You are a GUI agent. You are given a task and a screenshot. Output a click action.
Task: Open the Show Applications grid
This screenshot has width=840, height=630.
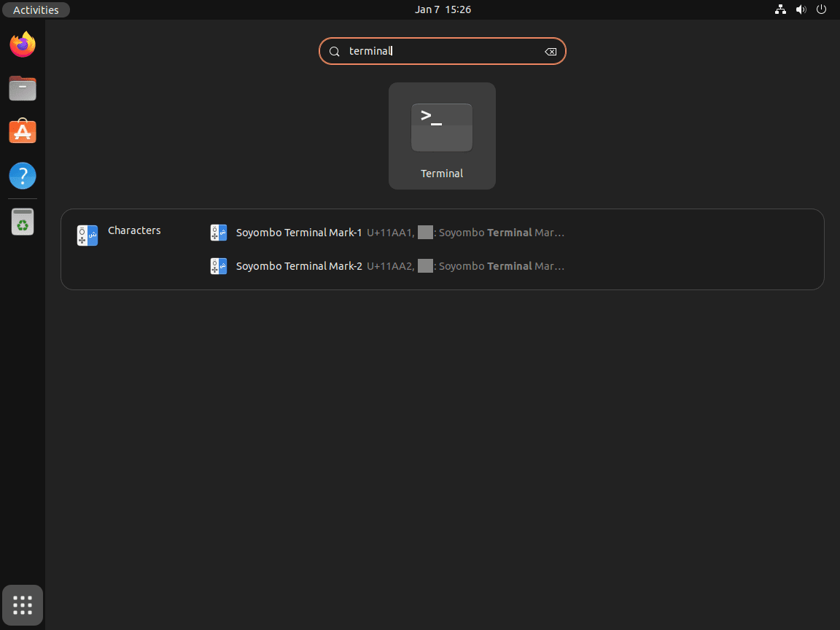(22, 604)
